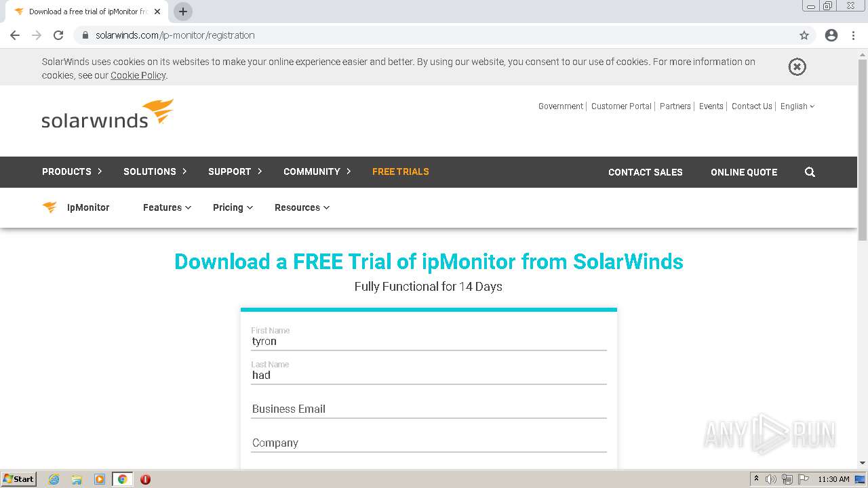Click the Company field
This screenshot has height=488, width=868.
[429, 443]
